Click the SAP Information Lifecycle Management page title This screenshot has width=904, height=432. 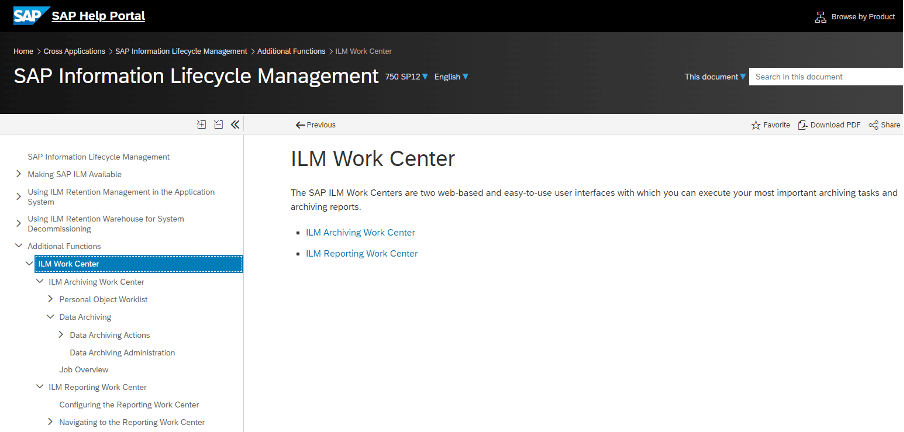point(196,76)
